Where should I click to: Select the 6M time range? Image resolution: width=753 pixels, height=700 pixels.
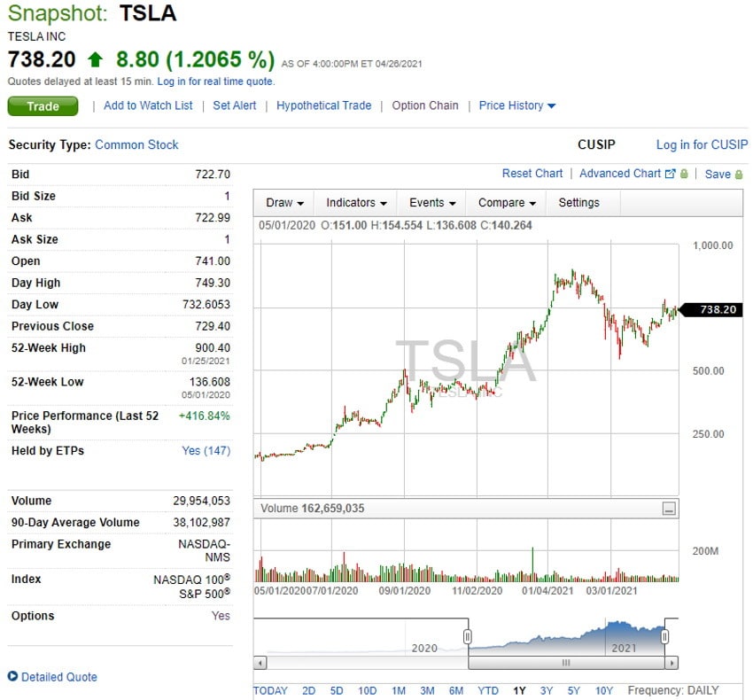[x=455, y=690]
